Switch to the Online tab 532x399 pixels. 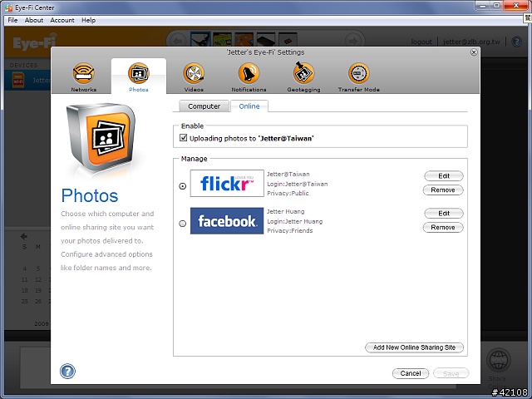(249, 106)
